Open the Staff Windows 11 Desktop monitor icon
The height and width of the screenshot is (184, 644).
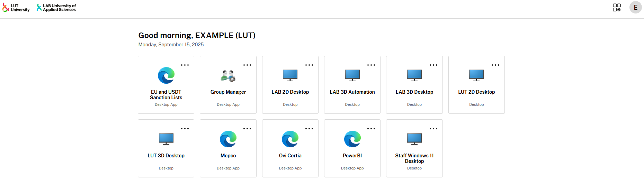[414, 139]
